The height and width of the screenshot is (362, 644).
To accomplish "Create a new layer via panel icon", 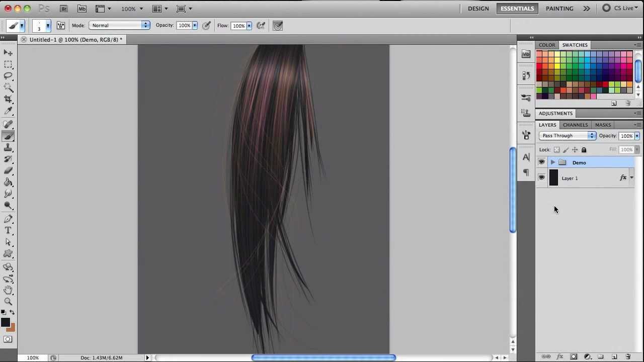I will point(614,356).
